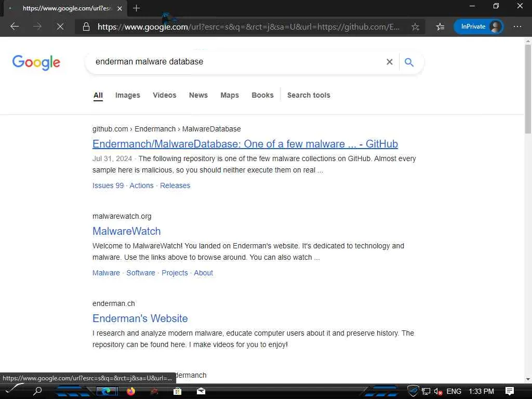Run the search with the magnifier button
This screenshot has height=399, width=532.
409,62
